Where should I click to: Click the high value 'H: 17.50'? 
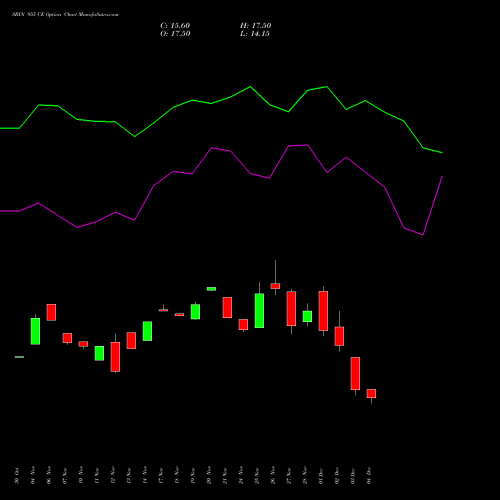(255, 26)
